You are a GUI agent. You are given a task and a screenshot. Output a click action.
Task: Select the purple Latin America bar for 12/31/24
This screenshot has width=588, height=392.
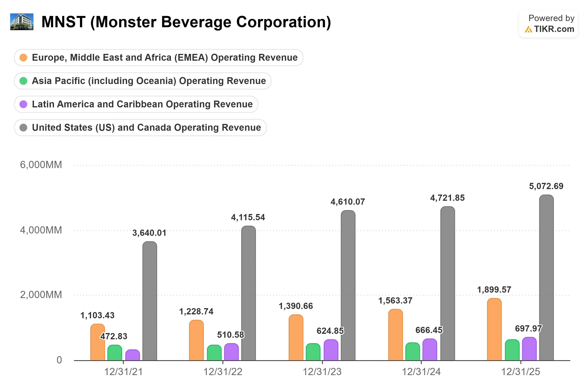pos(430,350)
